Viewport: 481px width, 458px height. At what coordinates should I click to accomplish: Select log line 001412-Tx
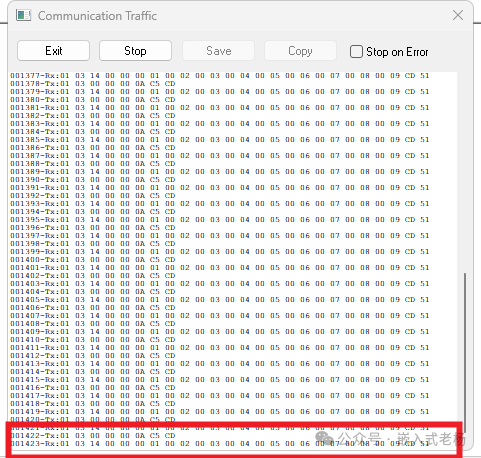tap(93, 356)
